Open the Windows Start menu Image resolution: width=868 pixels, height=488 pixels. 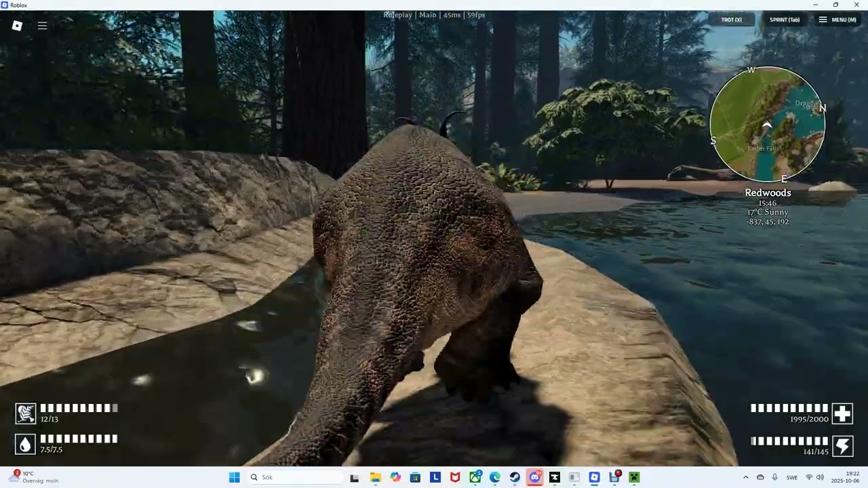[234, 477]
